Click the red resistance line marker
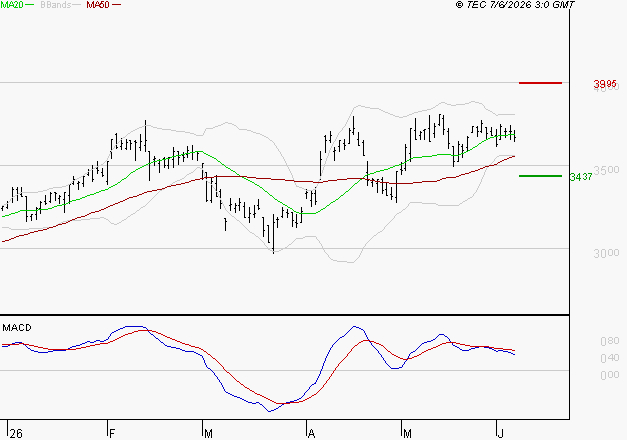 click(540, 83)
